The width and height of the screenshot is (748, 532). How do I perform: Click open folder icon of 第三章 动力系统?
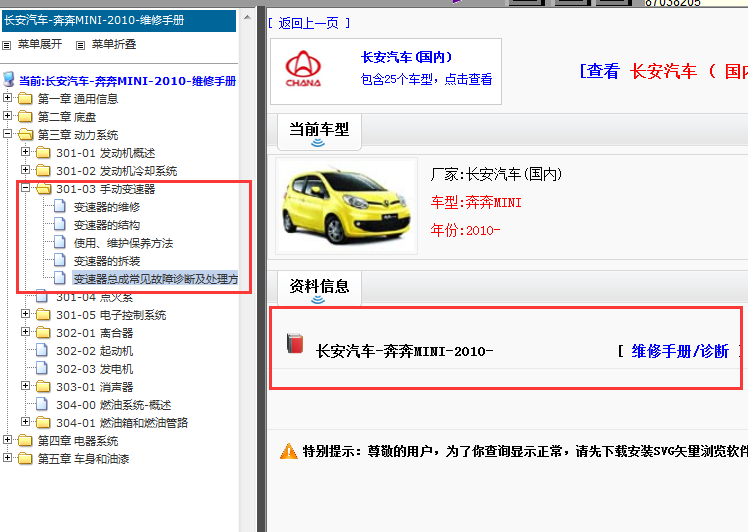[x=25, y=135]
